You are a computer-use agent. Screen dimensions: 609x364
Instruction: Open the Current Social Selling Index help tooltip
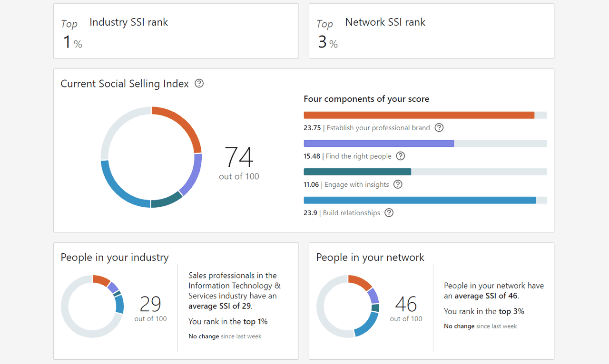tap(199, 84)
